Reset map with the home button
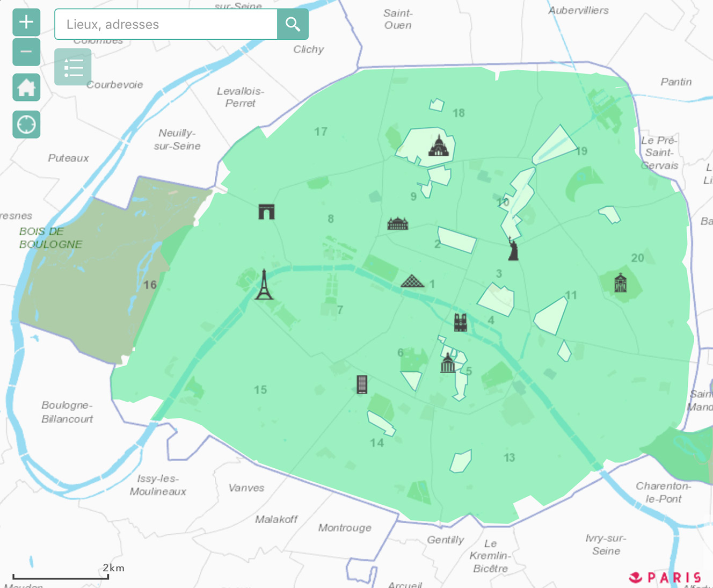This screenshot has height=588, width=713. click(26, 88)
